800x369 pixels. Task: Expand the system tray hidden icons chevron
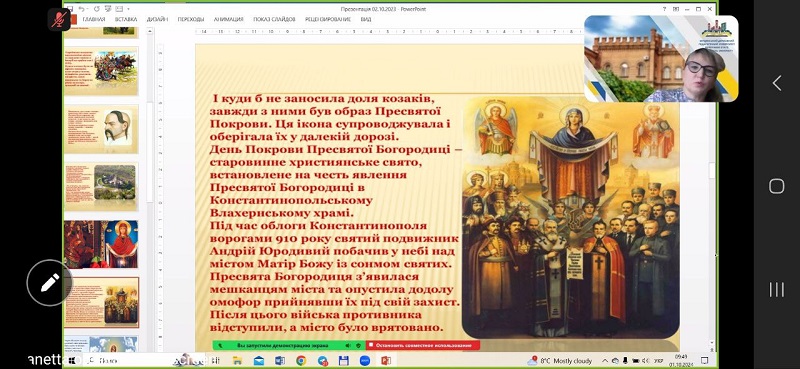pyautogui.click(x=605, y=361)
